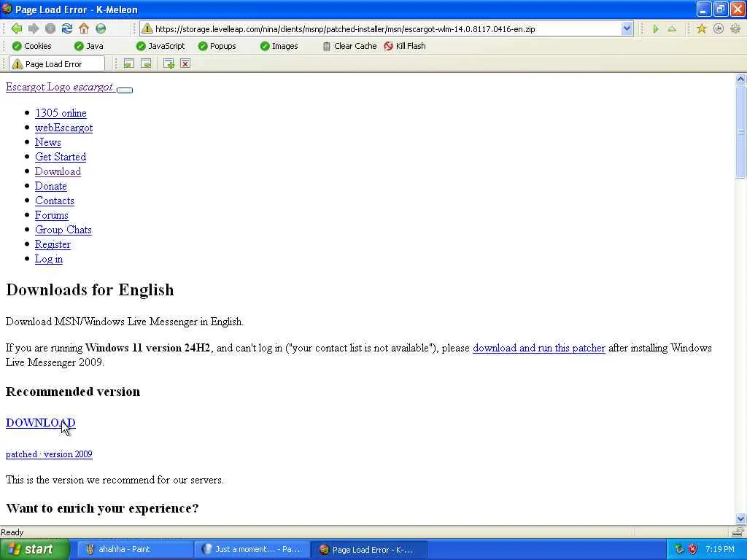747x560 pixels.
Task: Click the grey Forward arrow
Action: [x=34, y=29]
